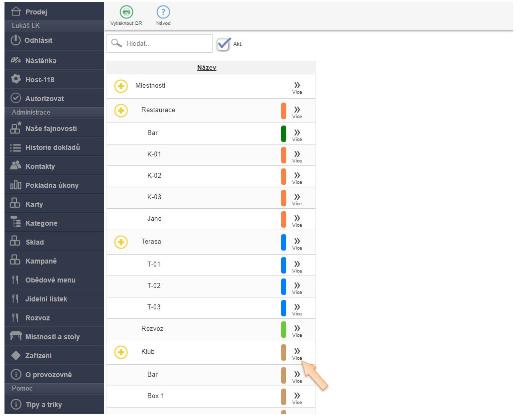Image resolution: width=532 pixels, height=419 pixels.
Task: Click the Pokladna úkony chart icon
Action: [16, 185]
